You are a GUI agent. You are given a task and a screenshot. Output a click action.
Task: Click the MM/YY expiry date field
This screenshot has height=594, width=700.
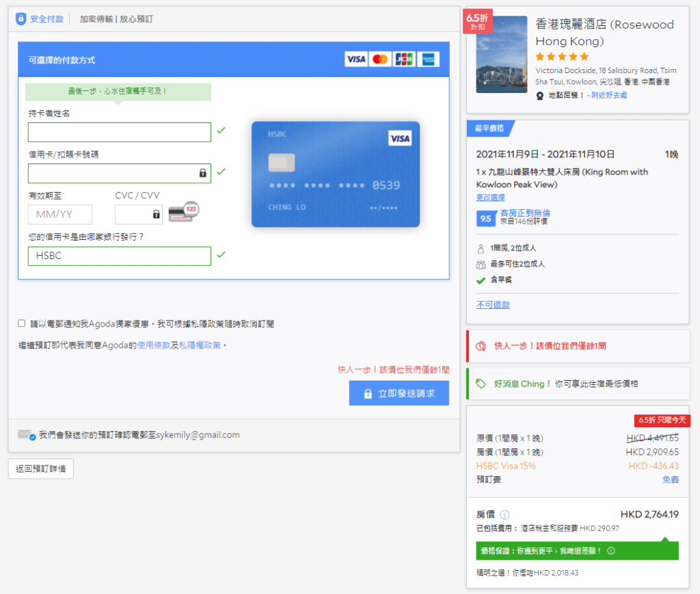coord(60,214)
